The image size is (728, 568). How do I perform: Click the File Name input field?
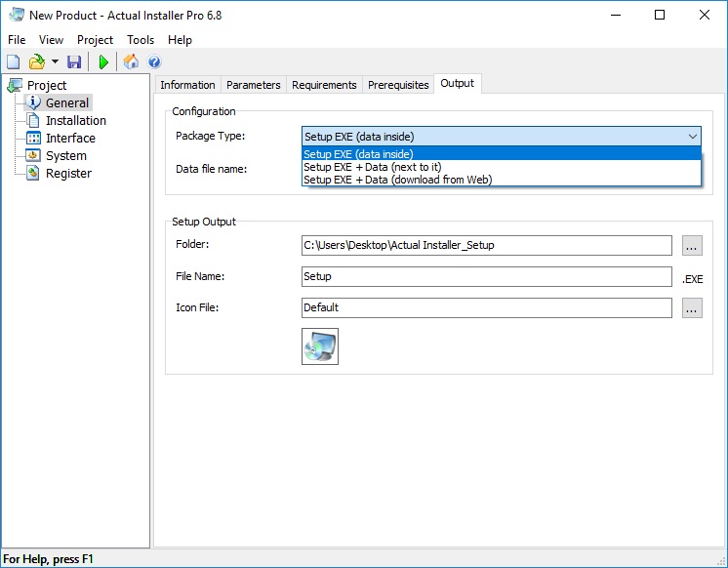coord(487,276)
